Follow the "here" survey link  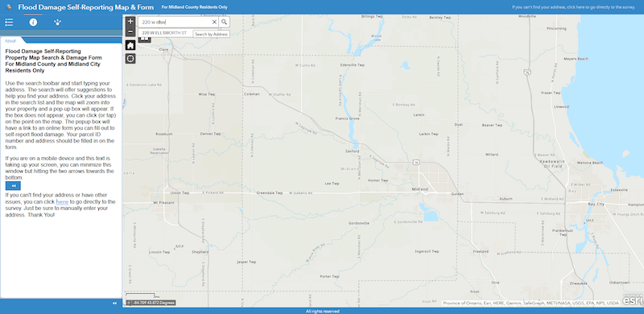(62, 202)
